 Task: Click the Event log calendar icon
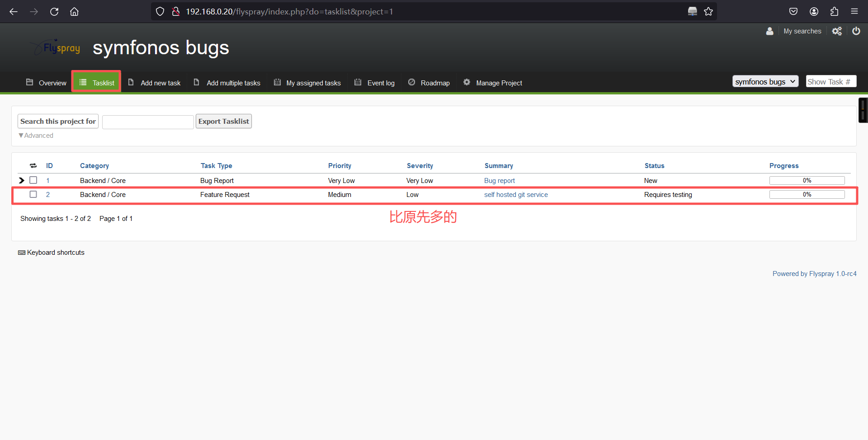[x=358, y=82]
